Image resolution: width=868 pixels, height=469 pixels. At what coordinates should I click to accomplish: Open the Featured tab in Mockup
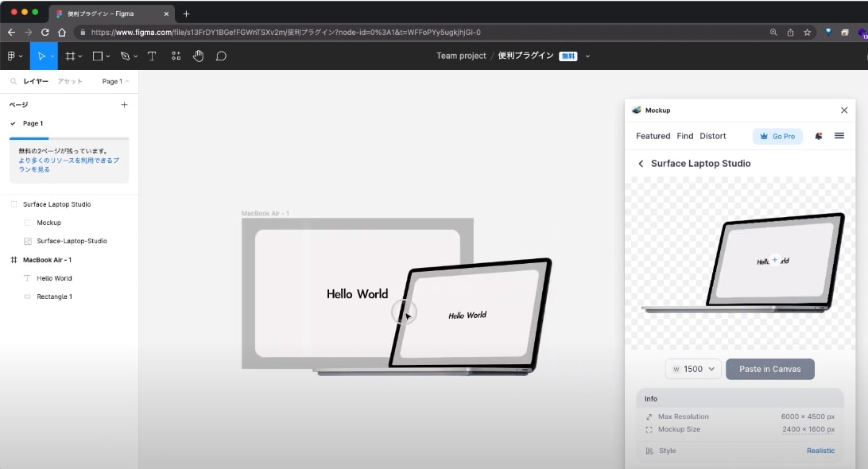point(653,136)
